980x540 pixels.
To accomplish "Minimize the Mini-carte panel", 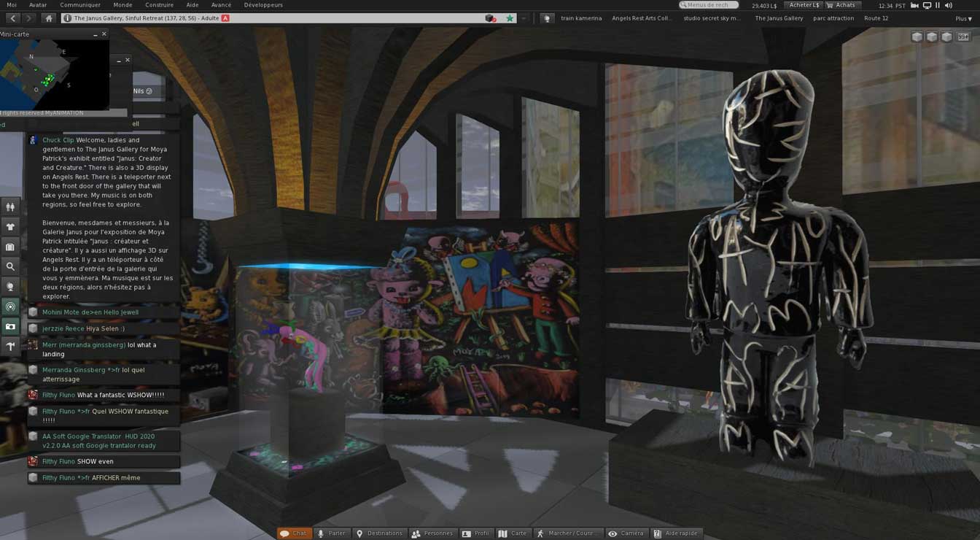I will tap(95, 34).
